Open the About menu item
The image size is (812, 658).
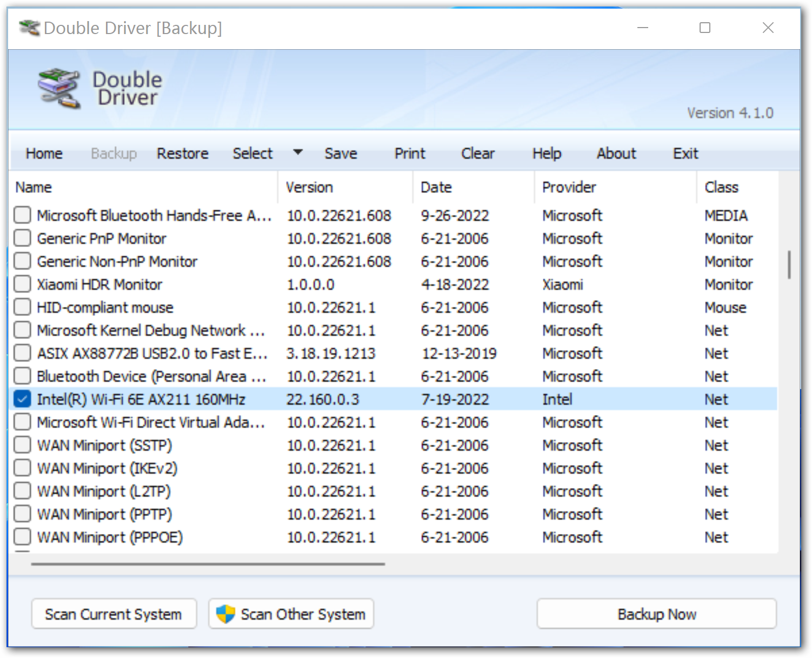coord(616,154)
